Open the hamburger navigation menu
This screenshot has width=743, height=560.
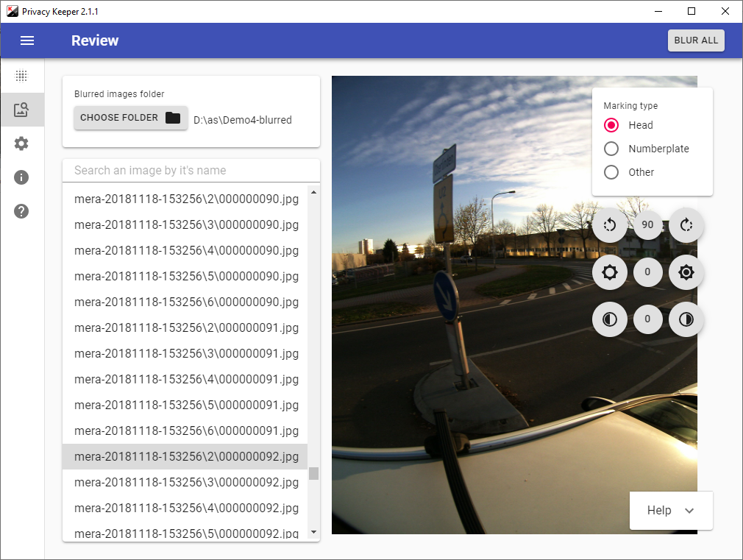[x=27, y=40]
